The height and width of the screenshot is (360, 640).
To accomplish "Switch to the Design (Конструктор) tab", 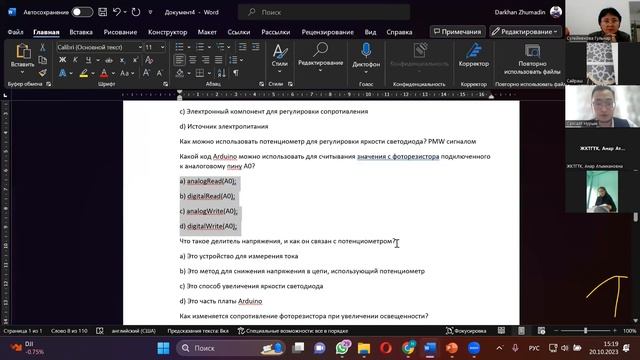I will point(167,32).
